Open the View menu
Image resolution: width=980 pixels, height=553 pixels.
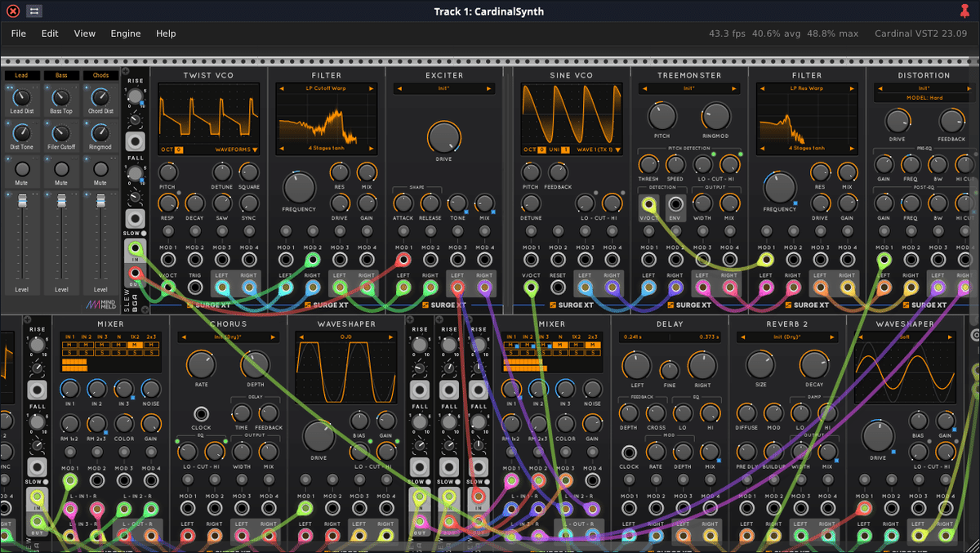coord(85,33)
